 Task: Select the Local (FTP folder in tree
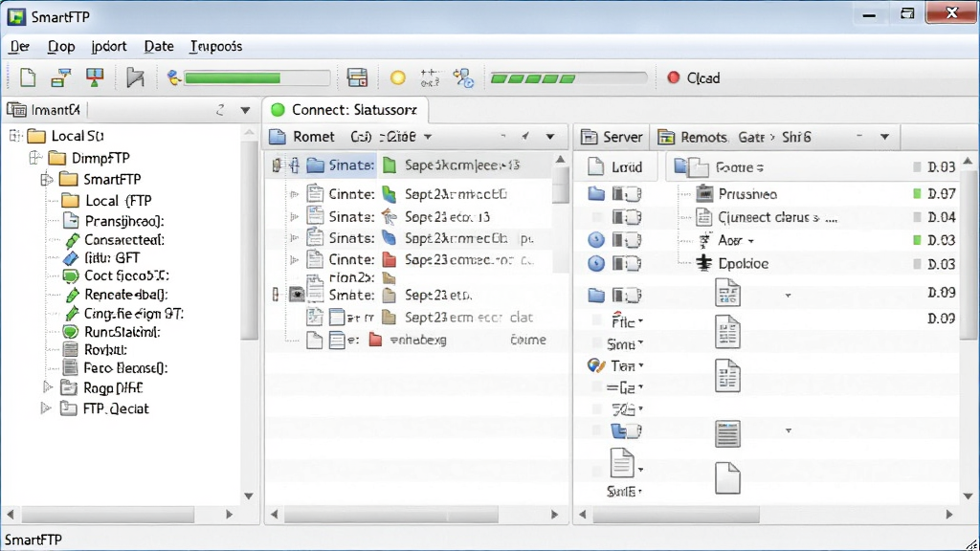(106, 201)
